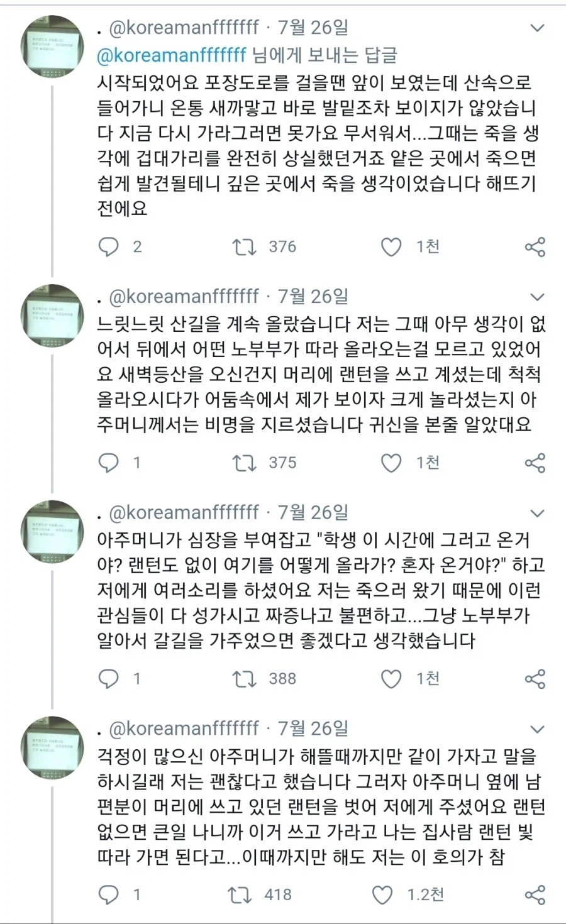
Task: Like the second tweet about the mountain trail
Action: pyautogui.click(x=391, y=464)
